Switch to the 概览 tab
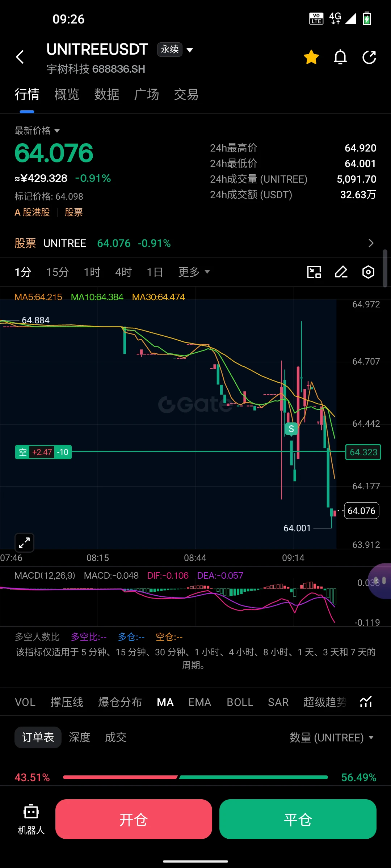 (67, 94)
